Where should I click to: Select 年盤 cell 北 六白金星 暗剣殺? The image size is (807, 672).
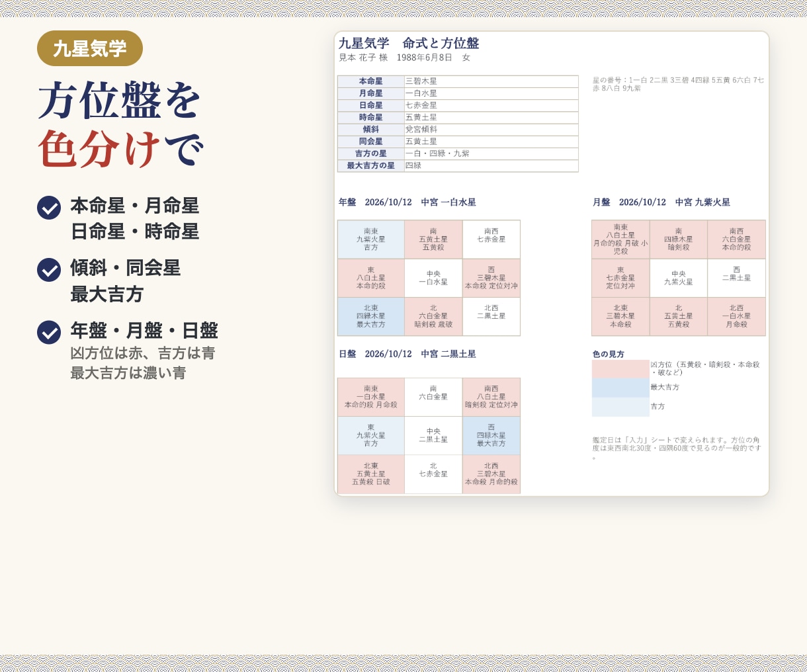coord(433,316)
